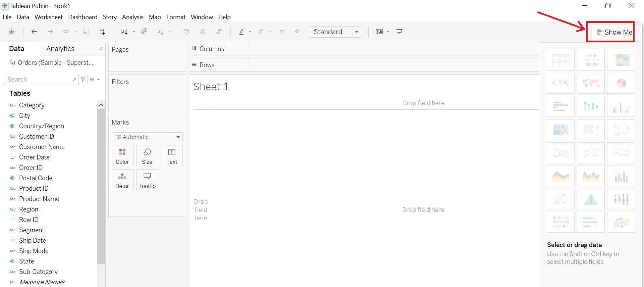Select the Customer Name field
644x287 pixels.
[42, 147]
